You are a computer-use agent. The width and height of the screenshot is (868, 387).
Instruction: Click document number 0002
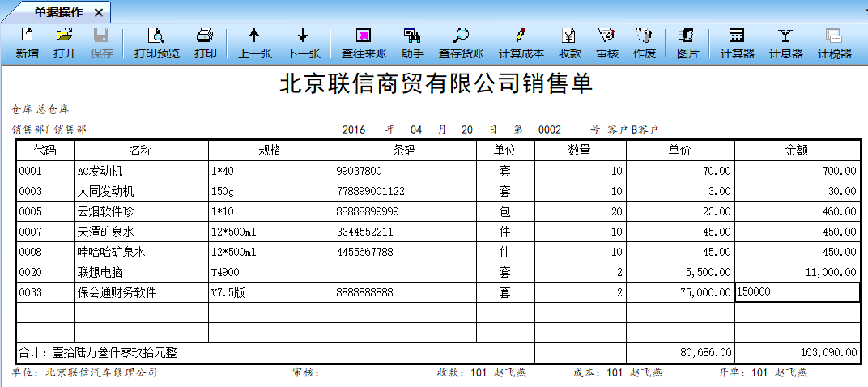tap(550, 130)
